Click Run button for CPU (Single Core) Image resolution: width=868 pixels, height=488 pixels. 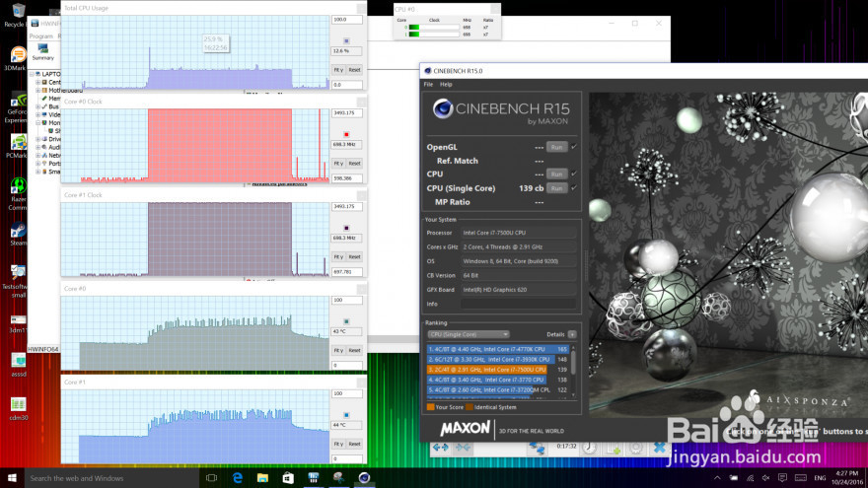(556, 188)
